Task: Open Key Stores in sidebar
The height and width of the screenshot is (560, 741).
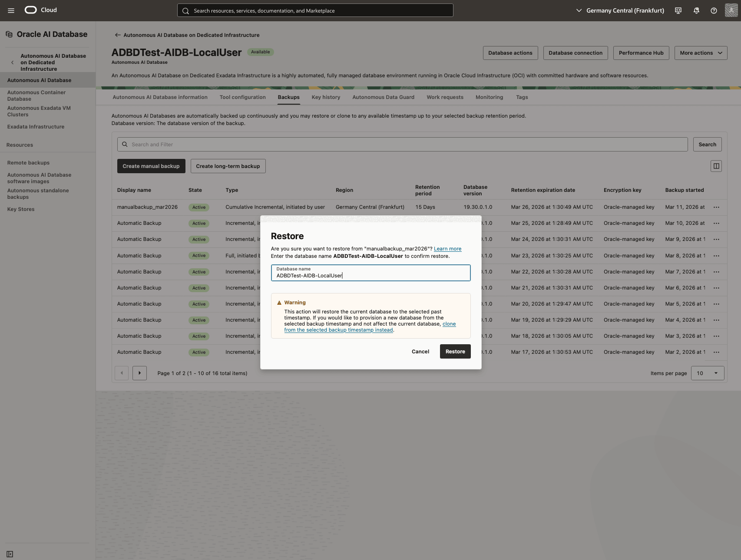Action: (21, 209)
